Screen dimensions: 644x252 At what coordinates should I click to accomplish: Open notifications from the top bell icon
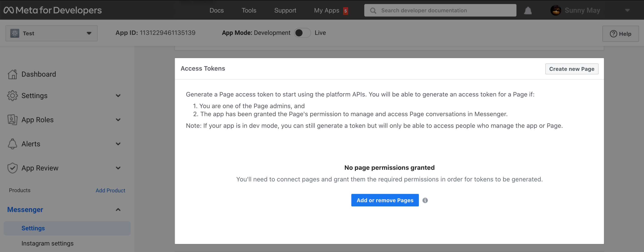pyautogui.click(x=527, y=10)
